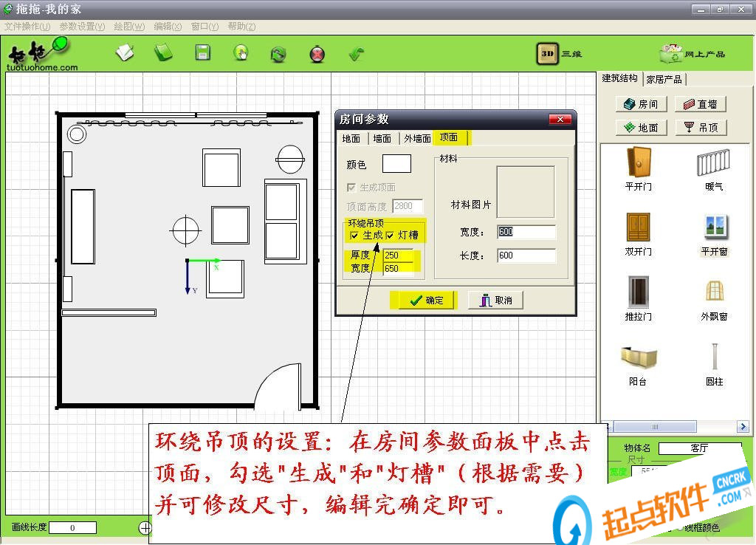The image size is (756, 545).
Task: Select the 圆柱 column item
Action: click(715, 365)
